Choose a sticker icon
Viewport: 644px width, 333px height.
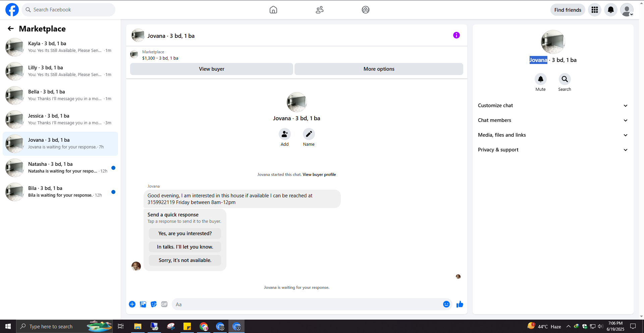154,304
